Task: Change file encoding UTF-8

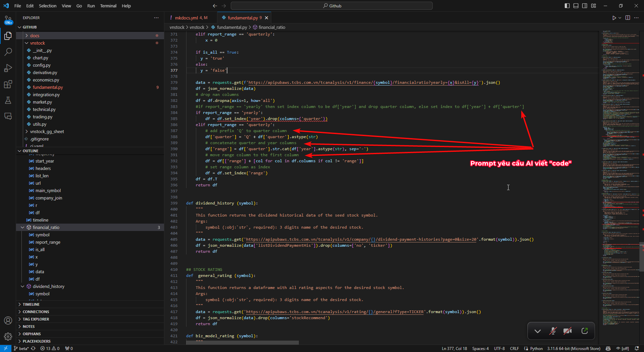Action: (x=499, y=348)
